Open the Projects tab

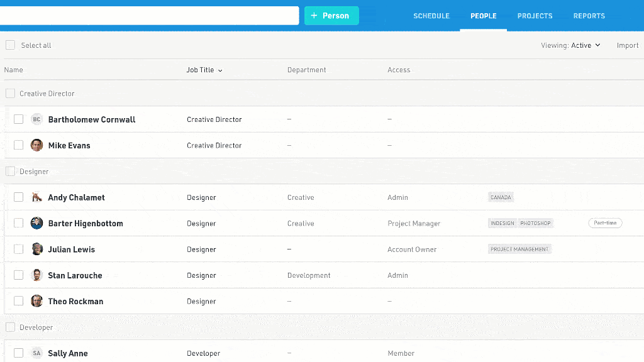535,16
